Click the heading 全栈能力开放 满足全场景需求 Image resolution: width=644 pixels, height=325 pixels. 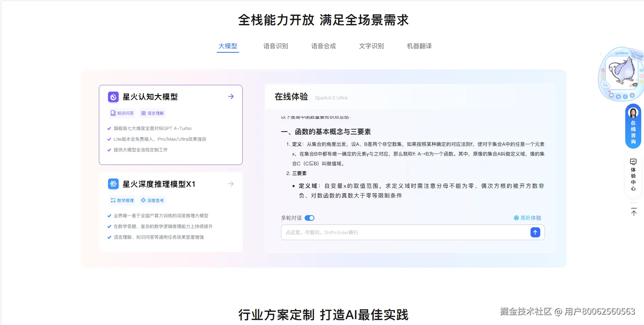[323, 20]
